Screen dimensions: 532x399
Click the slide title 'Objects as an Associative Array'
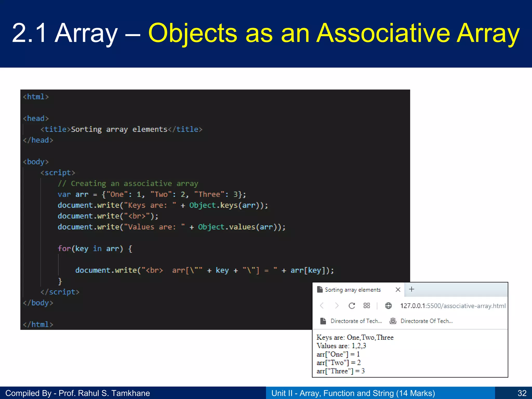tap(334, 33)
